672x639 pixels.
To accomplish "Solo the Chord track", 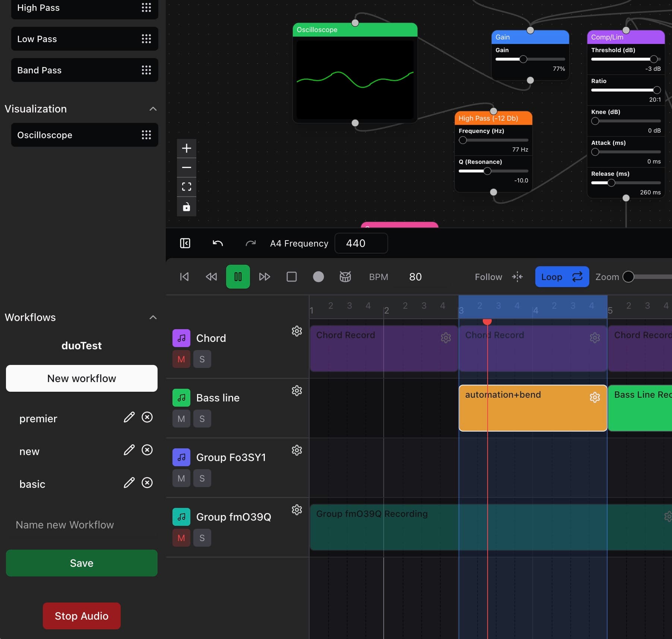I will pos(202,359).
